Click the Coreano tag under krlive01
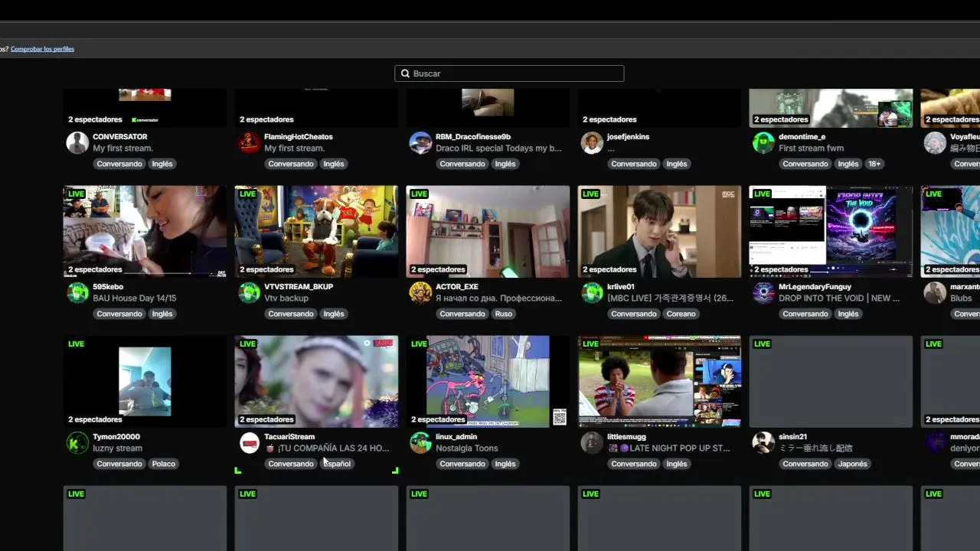980x551 pixels. pyautogui.click(x=681, y=314)
